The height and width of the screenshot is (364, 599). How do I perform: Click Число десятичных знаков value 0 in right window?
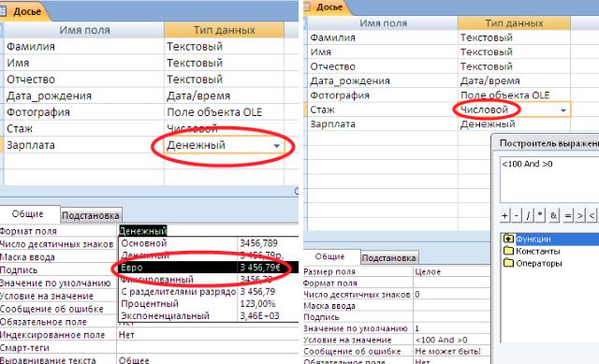click(x=417, y=295)
